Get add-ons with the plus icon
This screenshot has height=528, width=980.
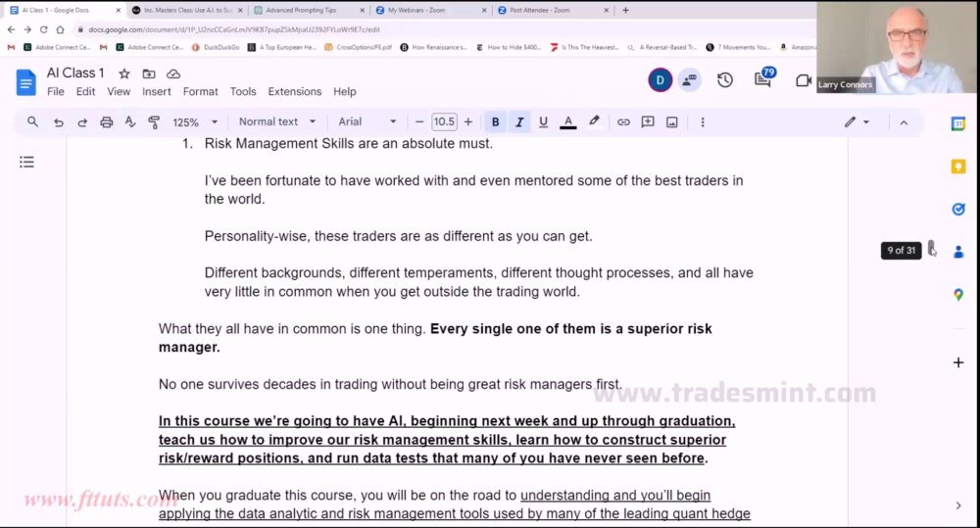958,362
